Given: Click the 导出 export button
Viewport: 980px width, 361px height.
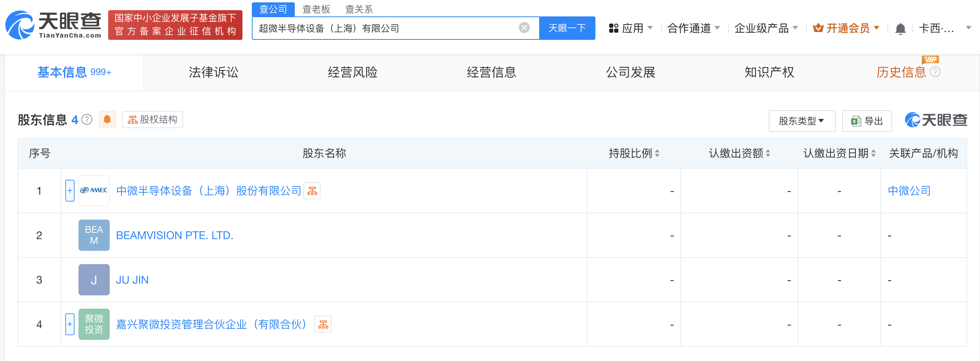Looking at the screenshot, I should click(867, 121).
